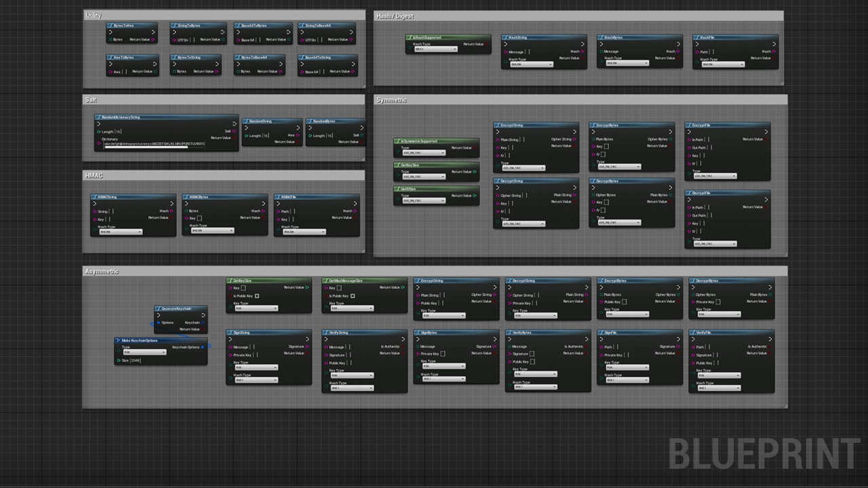Select the Hash / Digest comment header

click(395, 16)
